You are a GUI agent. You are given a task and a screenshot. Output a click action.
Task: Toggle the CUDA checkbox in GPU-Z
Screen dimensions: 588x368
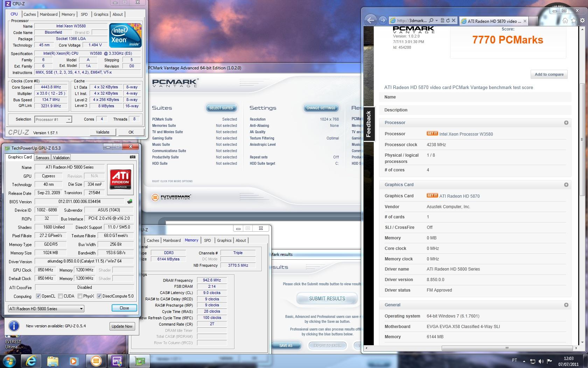click(61, 296)
